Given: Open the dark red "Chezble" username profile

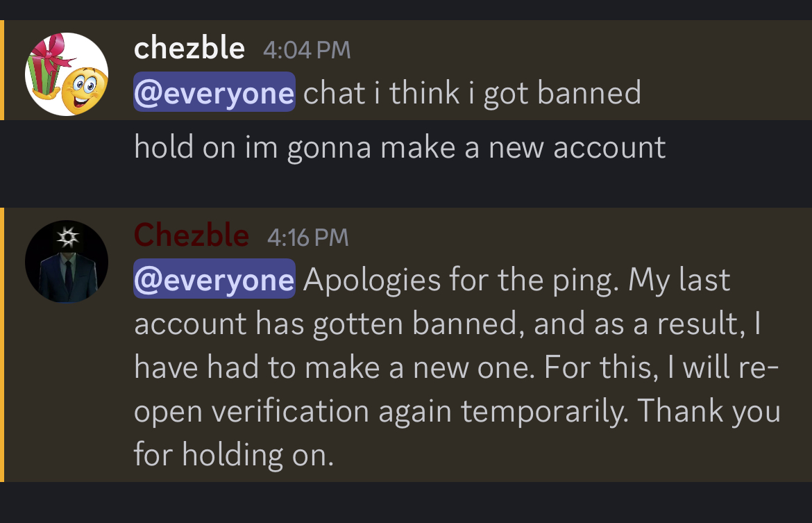Looking at the screenshot, I should (191, 236).
